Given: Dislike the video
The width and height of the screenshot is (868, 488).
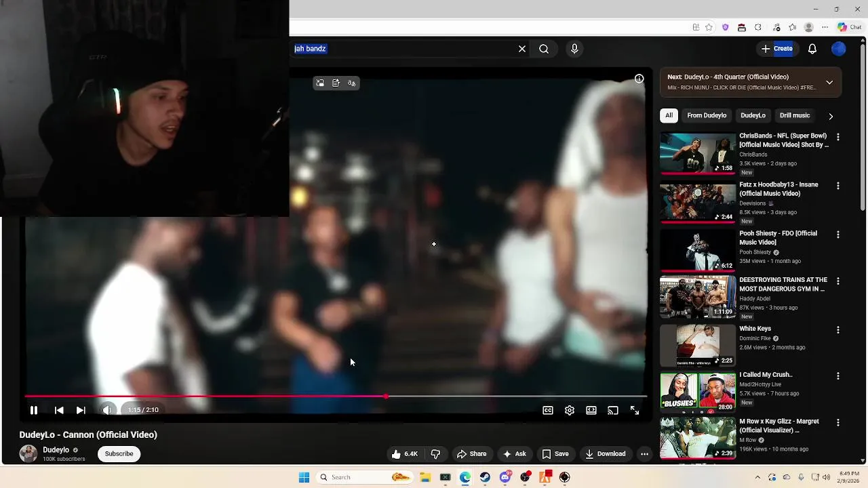Looking at the screenshot, I should point(436,454).
